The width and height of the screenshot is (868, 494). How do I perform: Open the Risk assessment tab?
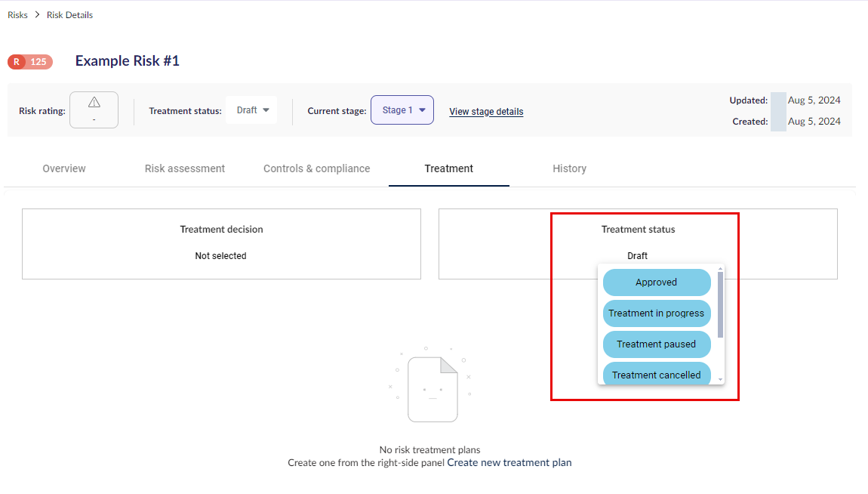pyautogui.click(x=185, y=168)
